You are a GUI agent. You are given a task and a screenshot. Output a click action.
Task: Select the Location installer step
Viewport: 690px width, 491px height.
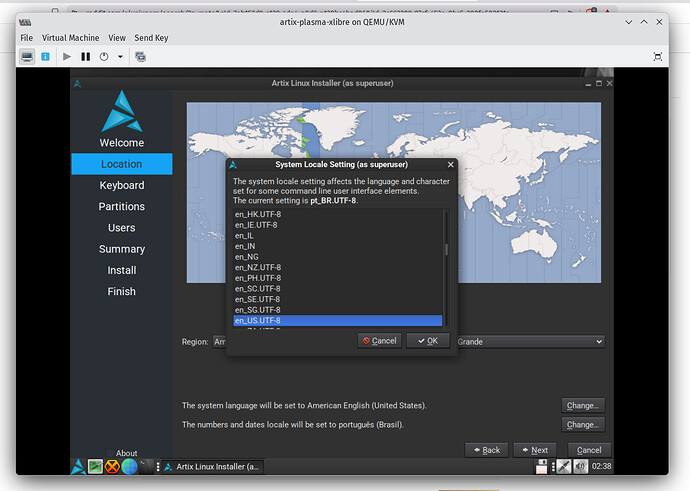tap(122, 164)
